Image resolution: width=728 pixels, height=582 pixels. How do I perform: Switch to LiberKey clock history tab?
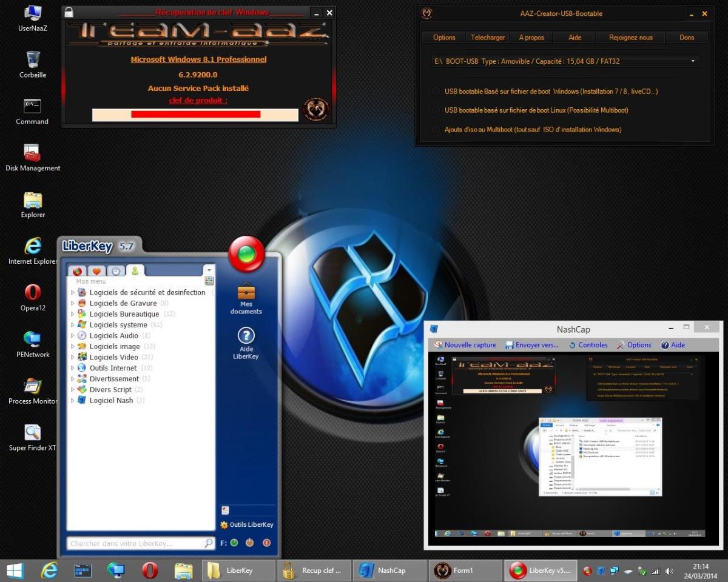(x=116, y=271)
